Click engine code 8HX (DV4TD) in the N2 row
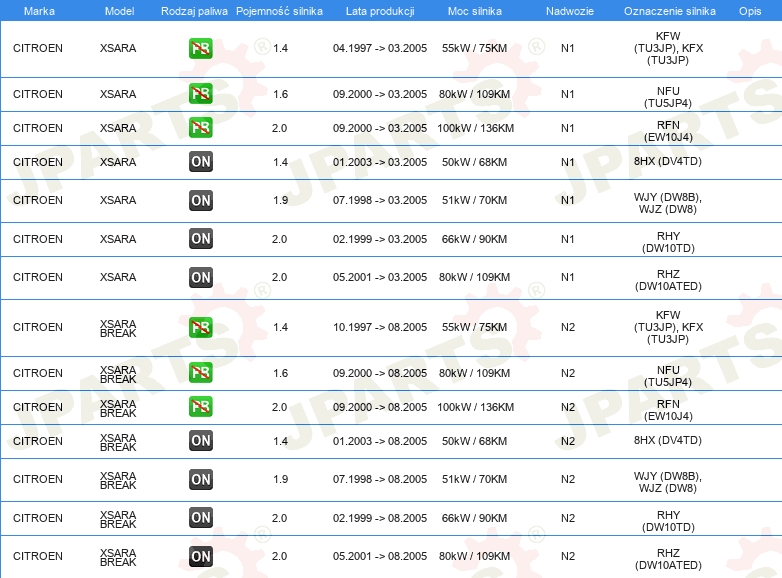This screenshot has width=782, height=578. (x=668, y=440)
